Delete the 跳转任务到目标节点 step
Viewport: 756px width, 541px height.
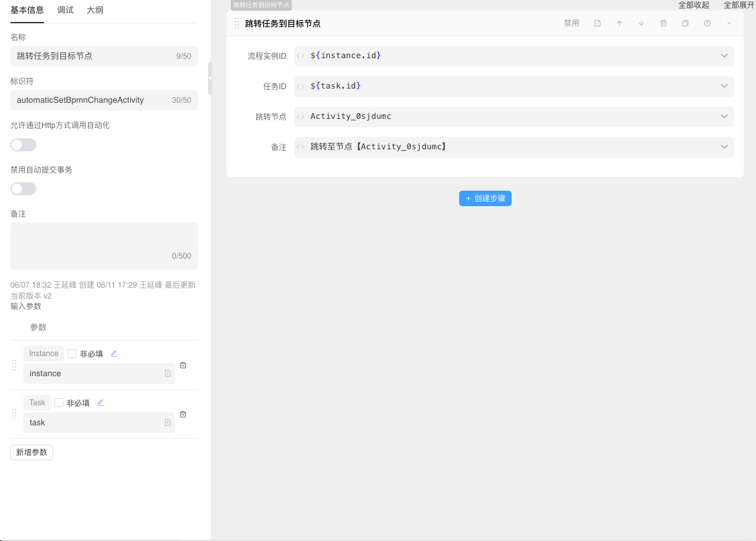coord(664,23)
